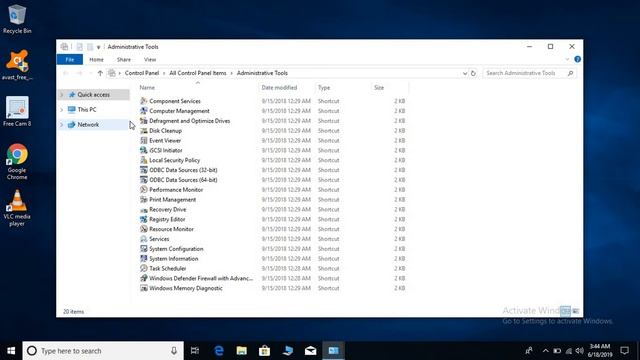Open Recycle Bin on desktop
This screenshot has height=360, width=640.
pos(17,19)
